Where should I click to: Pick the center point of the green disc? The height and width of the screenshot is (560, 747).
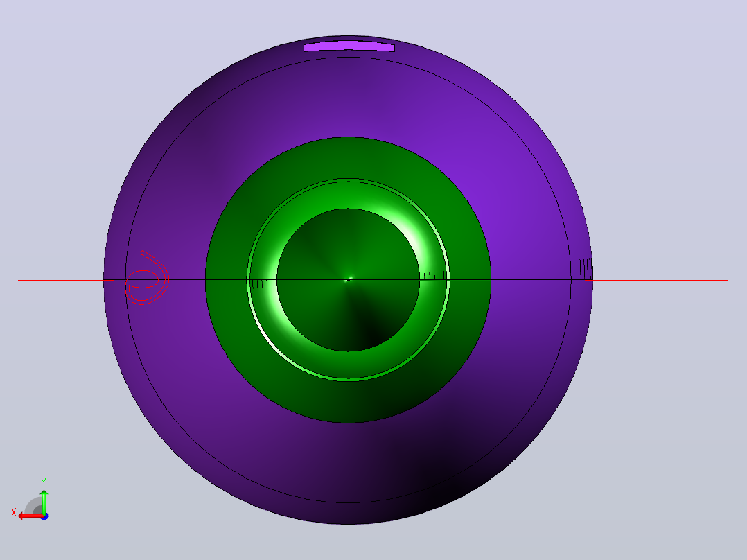tap(349, 280)
